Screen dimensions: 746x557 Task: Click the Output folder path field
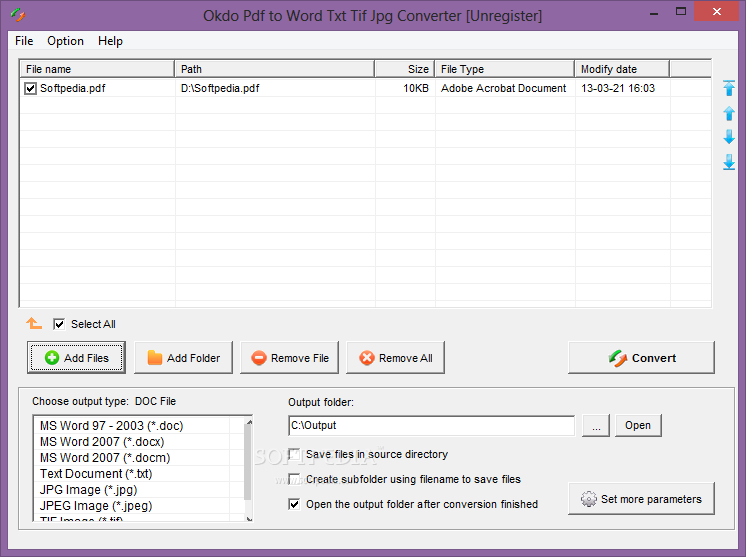[x=432, y=425]
